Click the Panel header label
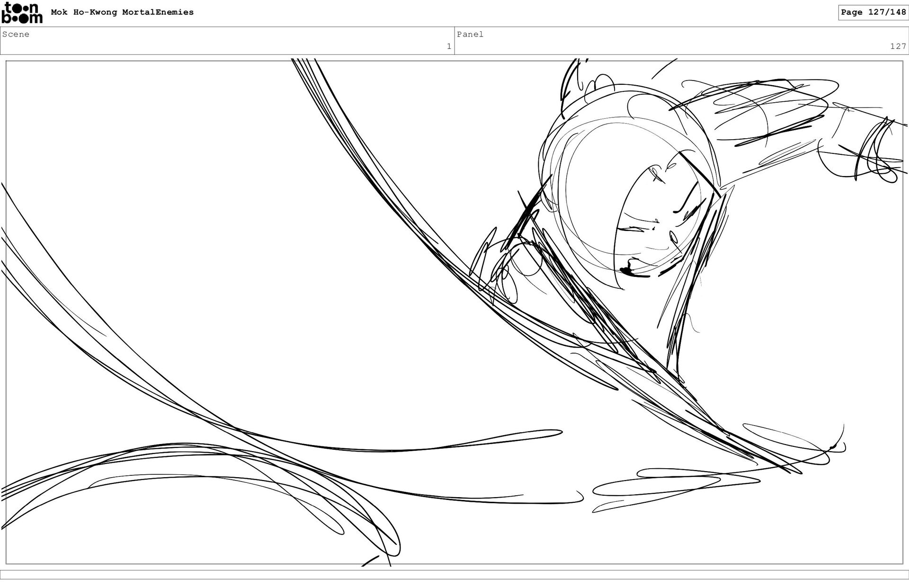Image resolution: width=909 pixels, height=588 pixels. pyautogui.click(x=470, y=34)
